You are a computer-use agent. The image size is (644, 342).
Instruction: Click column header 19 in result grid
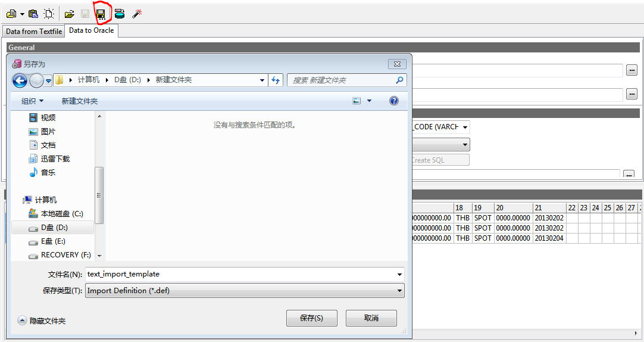click(483, 207)
